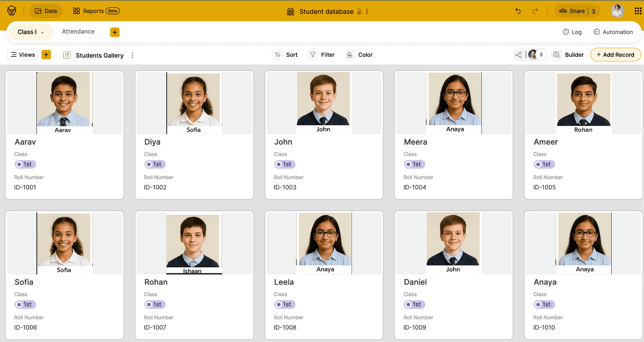Select the Aarav record title
Screen dimensions: 644x342
pyautogui.click(x=25, y=142)
